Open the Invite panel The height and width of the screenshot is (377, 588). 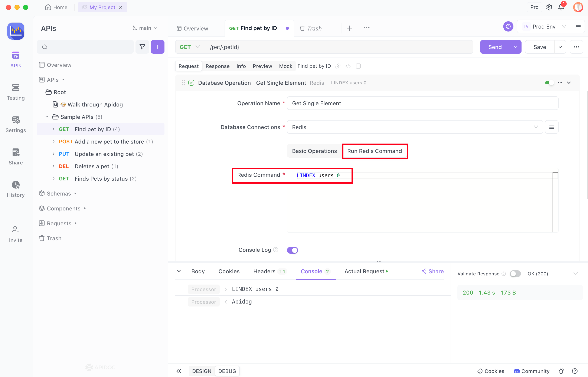(x=15, y=233)
